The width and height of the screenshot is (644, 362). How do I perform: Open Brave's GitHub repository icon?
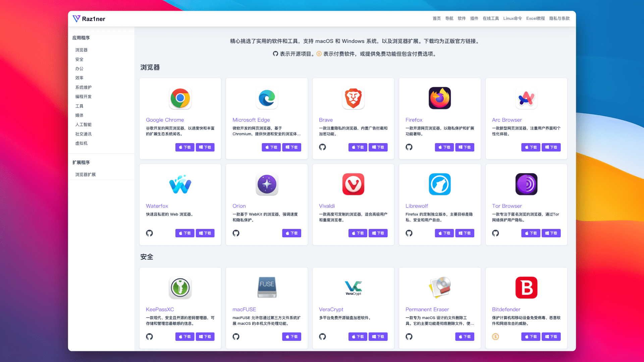pyautogui.click(x=322, y=147)
